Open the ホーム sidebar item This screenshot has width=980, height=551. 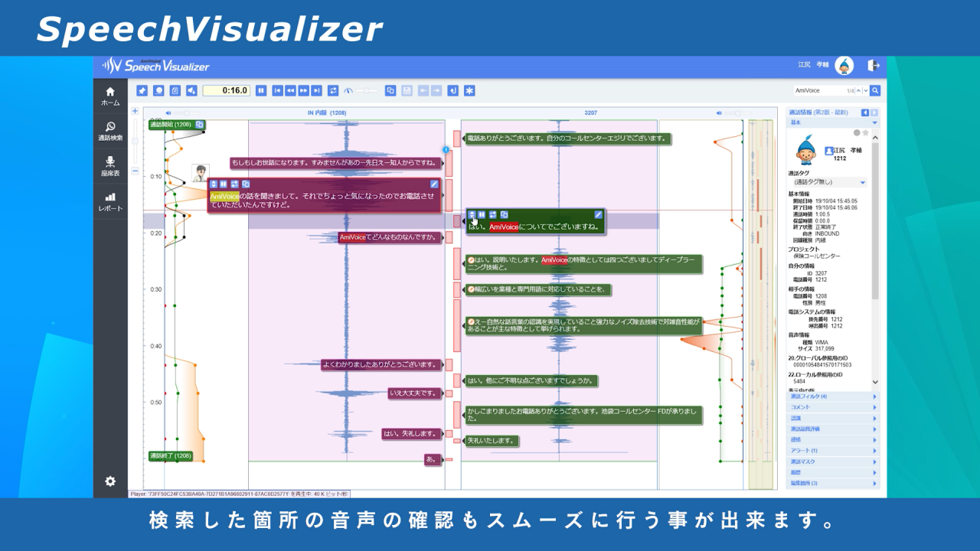click(x=110, y=96)
